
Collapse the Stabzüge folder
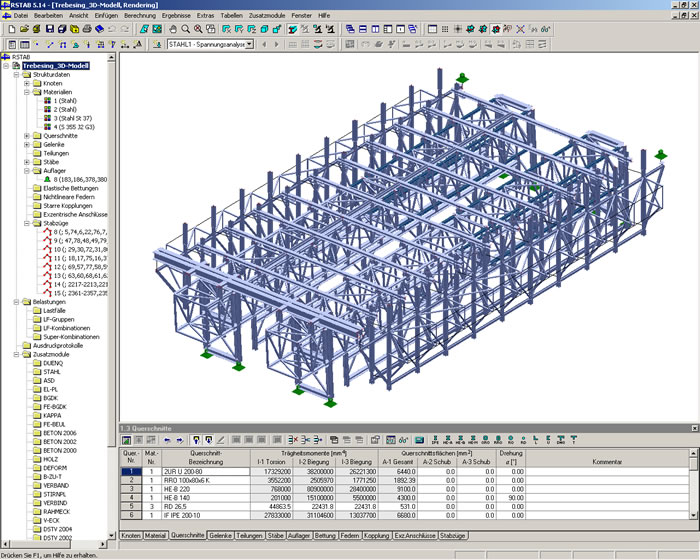(27, 223)
